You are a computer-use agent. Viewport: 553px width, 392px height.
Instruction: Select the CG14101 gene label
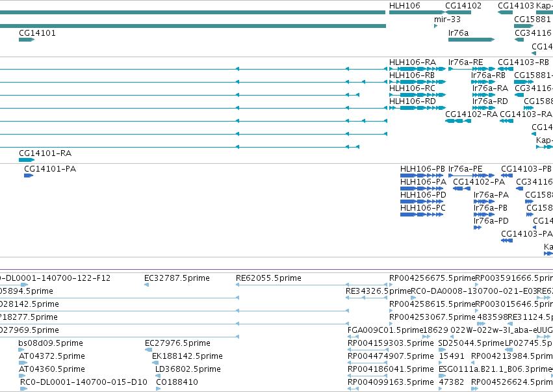click(37, 33)
